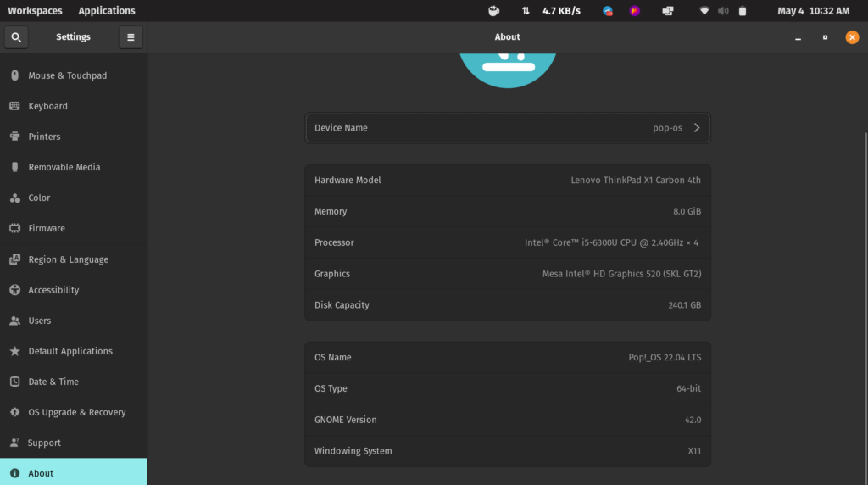This screenshot has height=485, width=868.
Task: Open the date and time menu
Action: [813, 10]
